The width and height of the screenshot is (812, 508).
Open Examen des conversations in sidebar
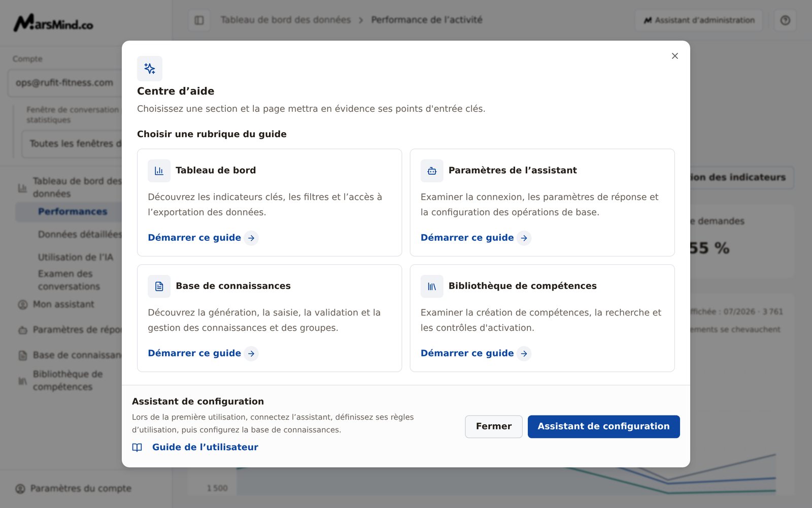[x=69, y=280]
